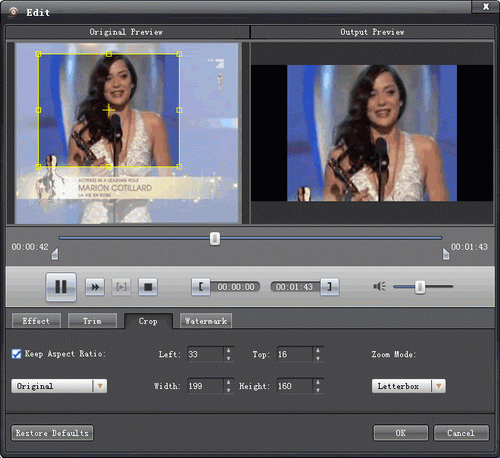Confirm edits with the OK button
The image size is (500, 458).
(x=401, y=433)
